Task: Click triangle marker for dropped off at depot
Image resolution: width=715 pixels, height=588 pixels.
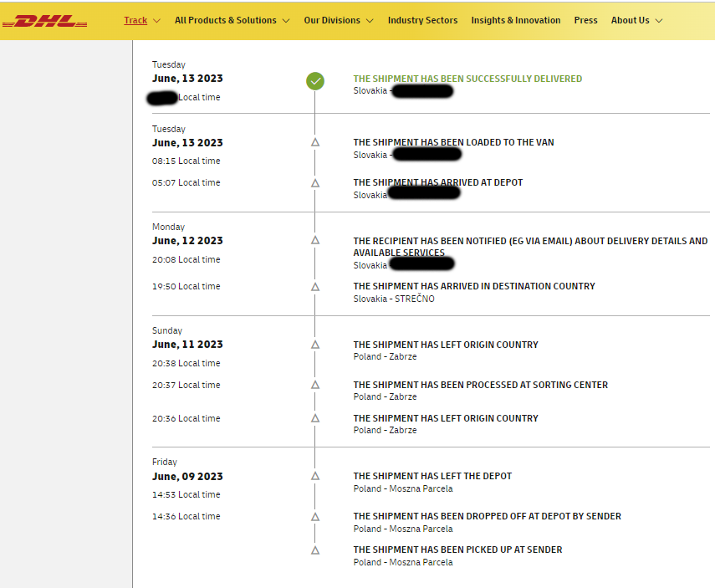Action: coord(315,516)
